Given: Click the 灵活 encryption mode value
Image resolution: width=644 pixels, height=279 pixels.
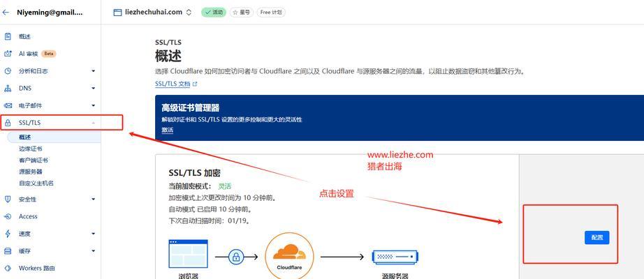Looking at the screenshot, I should [225, 186].
